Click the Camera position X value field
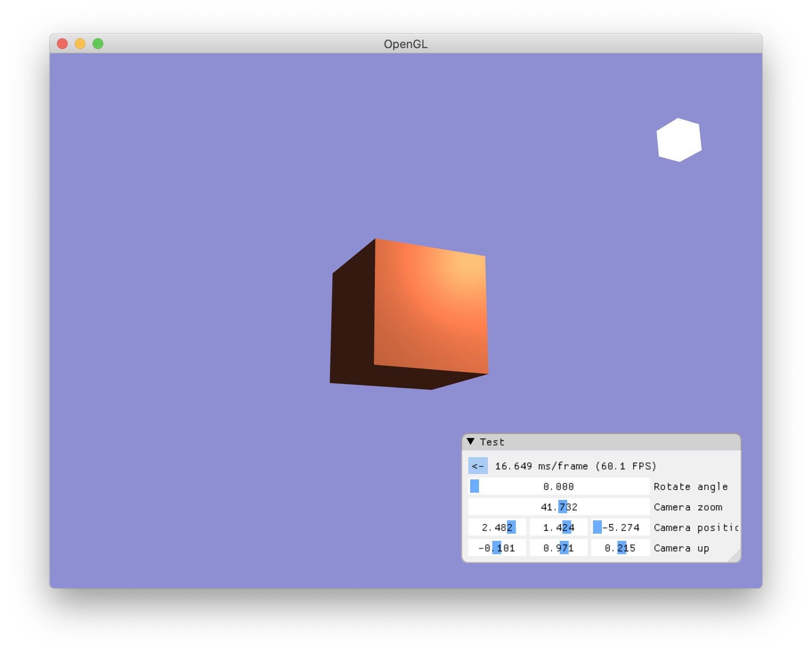Image resolution: width=812 pixels, height=654 pixels. click(497, 527)
